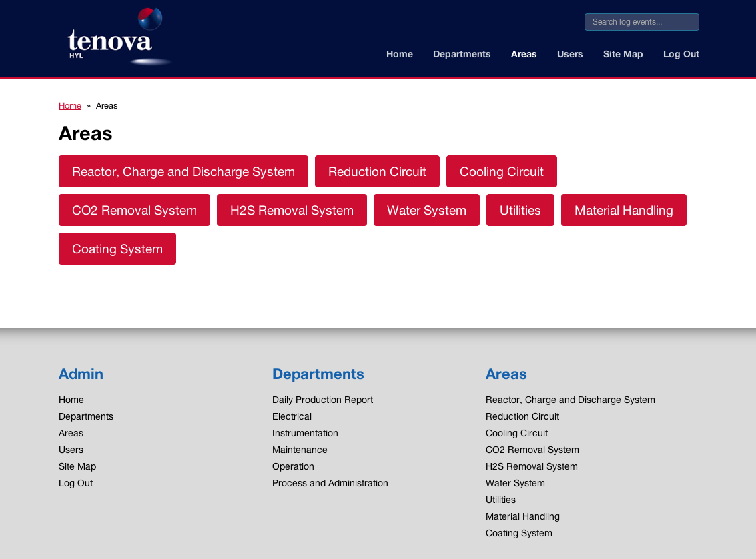756x559 pixels.
Task: Click the footer Material Handling link
Action: 522,516
